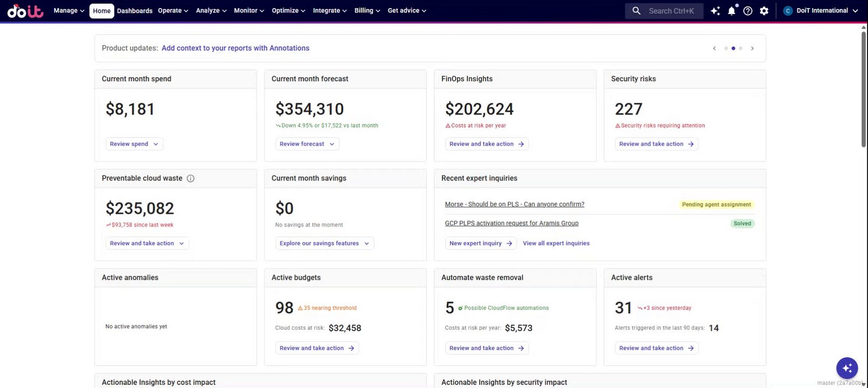
Task: Open the help question mark icon
Action: [748, 11]
